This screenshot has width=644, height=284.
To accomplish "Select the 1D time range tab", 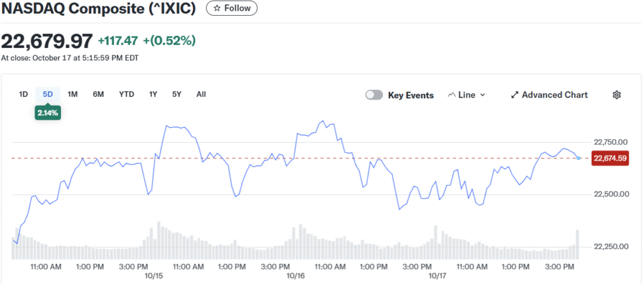I will coord(23,94).
